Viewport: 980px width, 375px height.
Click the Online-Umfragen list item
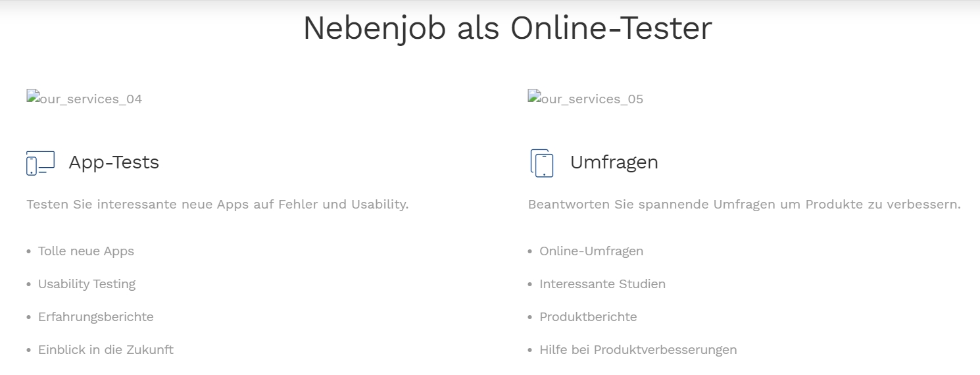(x=591, y=251)
